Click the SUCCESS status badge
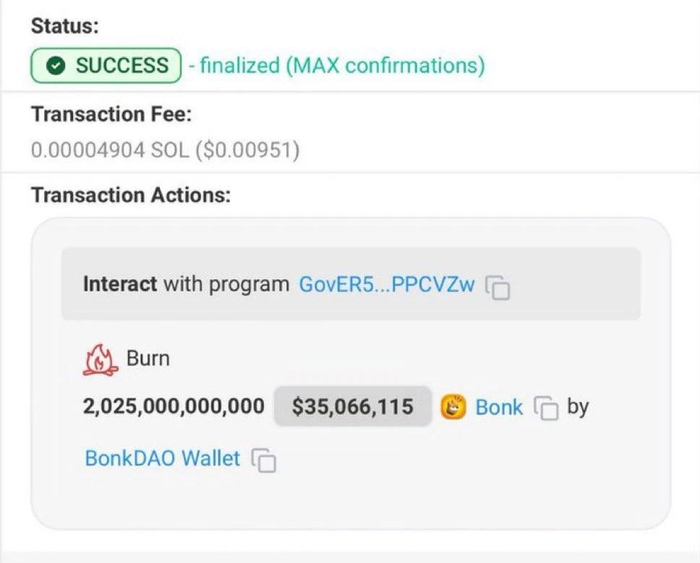Image resolution: width=700 pixels, height=563 pixels. pyautogui.click(x=106, y=66)
